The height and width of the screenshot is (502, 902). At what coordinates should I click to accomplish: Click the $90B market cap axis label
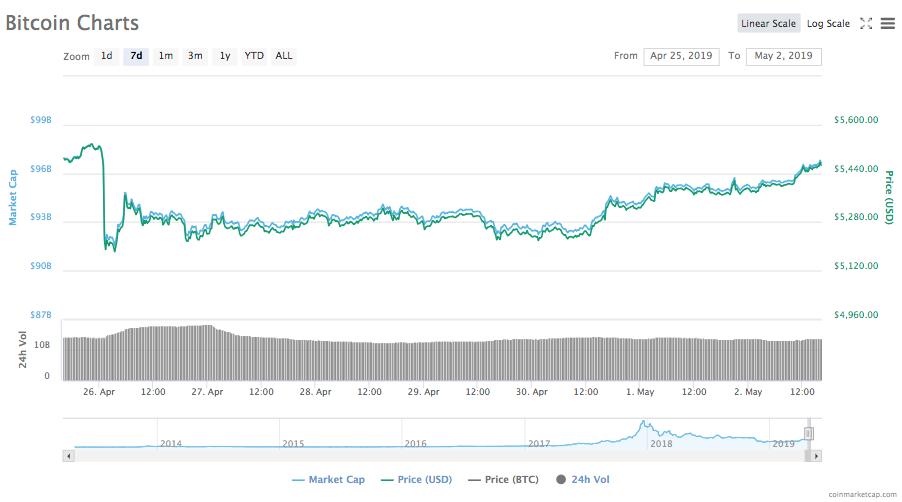[x=41, y=266]
